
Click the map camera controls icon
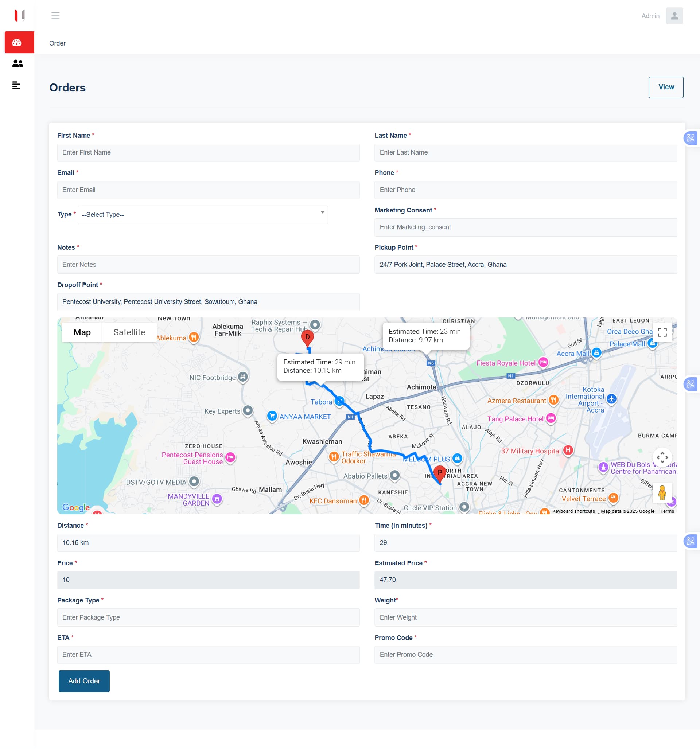[662, 458]
